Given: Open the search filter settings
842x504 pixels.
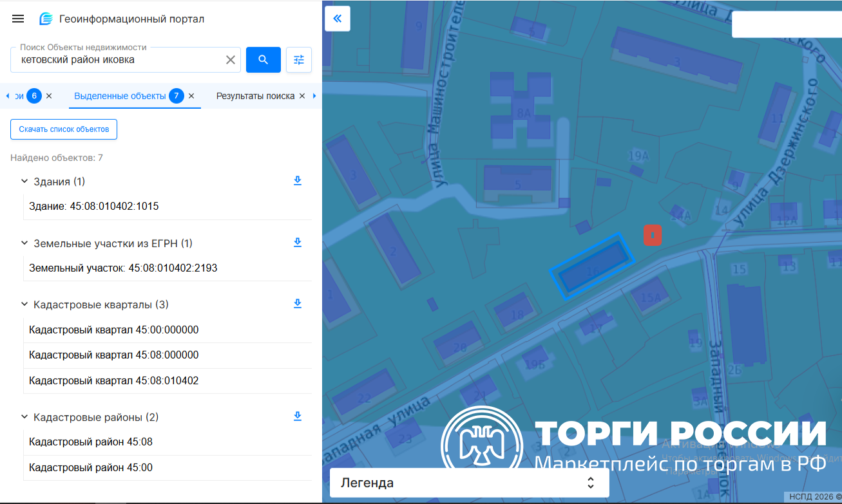Looking at the screenshot, I should pyautogui.click(x=299, y=60).
